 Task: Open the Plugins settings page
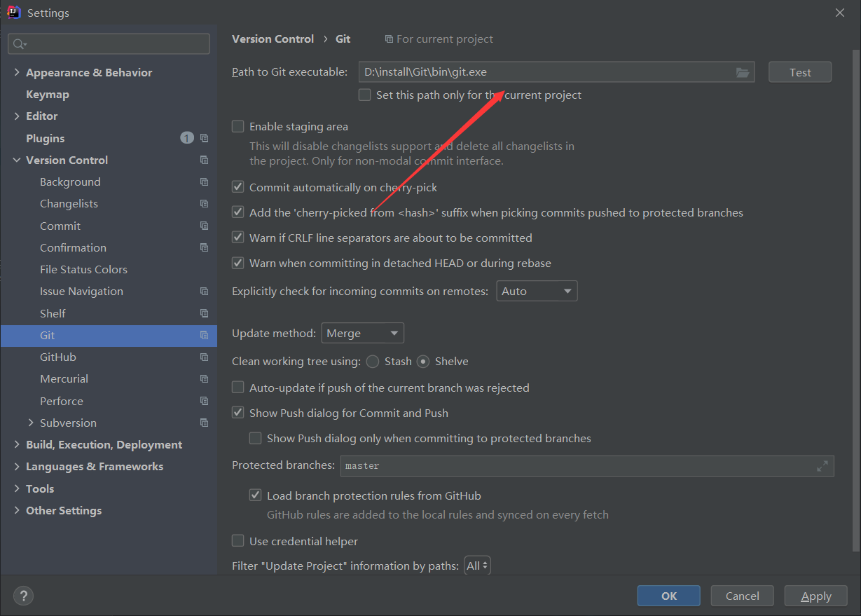point(45,138)
